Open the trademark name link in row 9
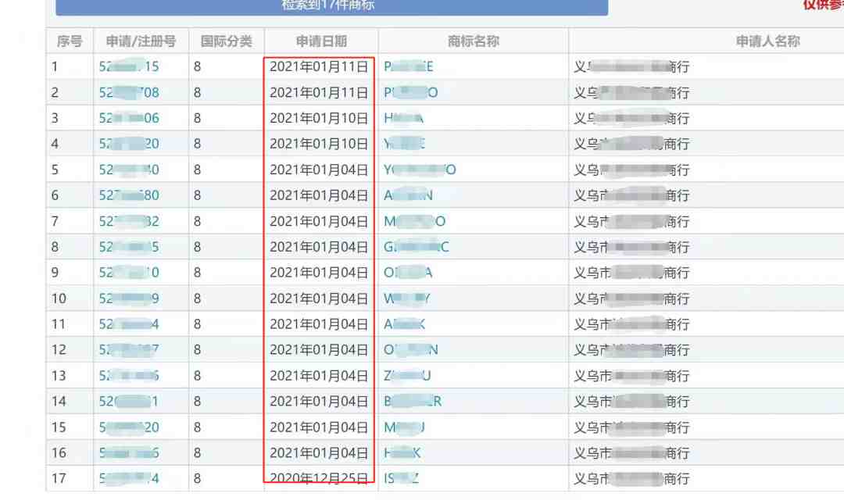This screenshot has height=504, width=844. (x=408, y=273)
